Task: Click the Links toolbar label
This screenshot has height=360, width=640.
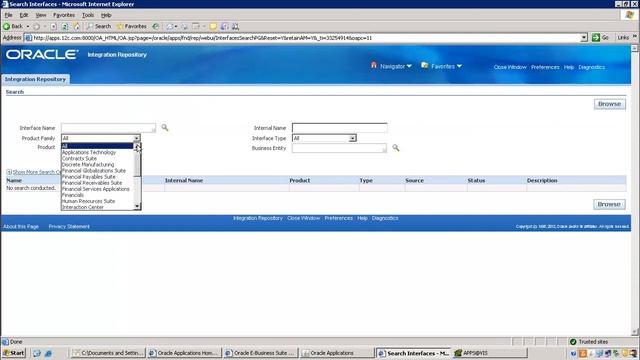Action: coord(623,38)
